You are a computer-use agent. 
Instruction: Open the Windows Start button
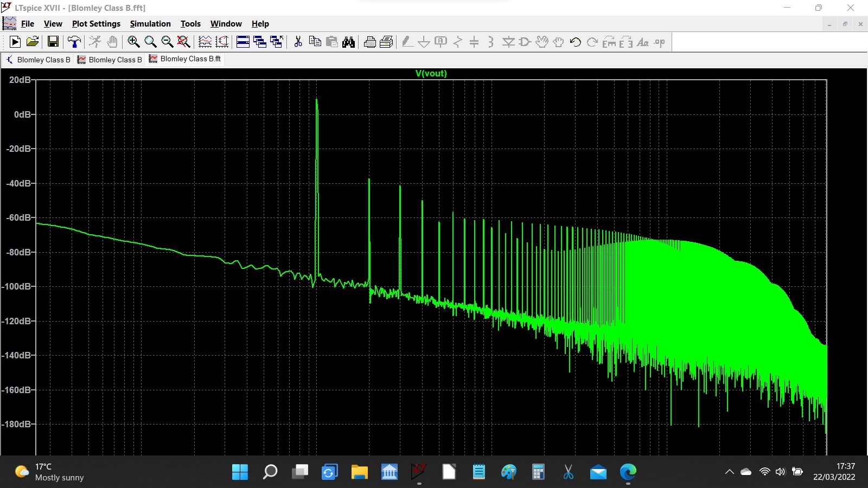(240, 472)
